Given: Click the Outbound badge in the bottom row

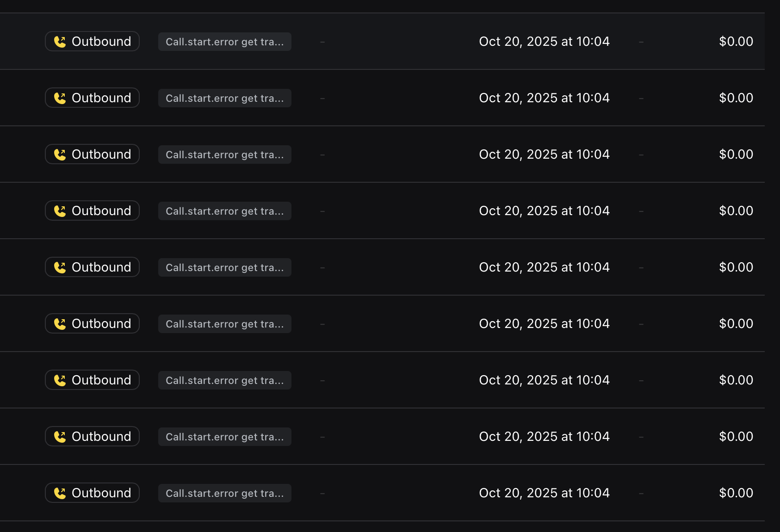Looking at the screenshot, I should pos(92,493).
